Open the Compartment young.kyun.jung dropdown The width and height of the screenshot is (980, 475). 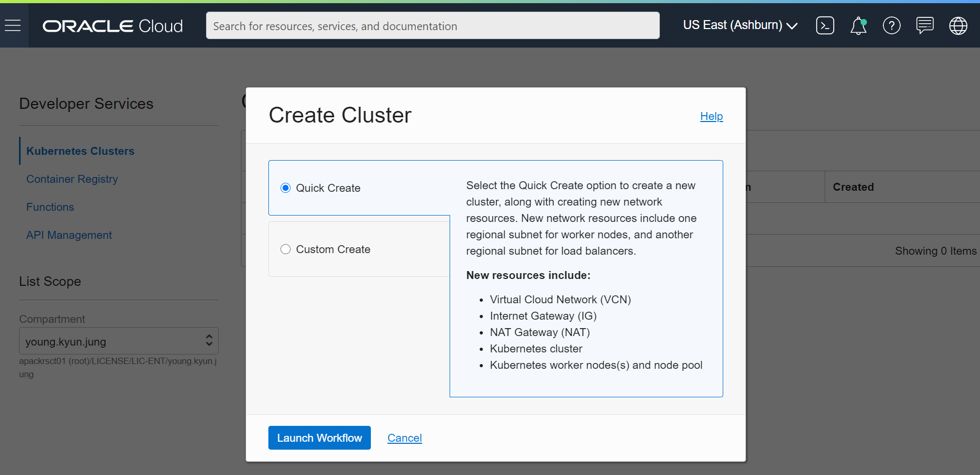coord(119,341)
